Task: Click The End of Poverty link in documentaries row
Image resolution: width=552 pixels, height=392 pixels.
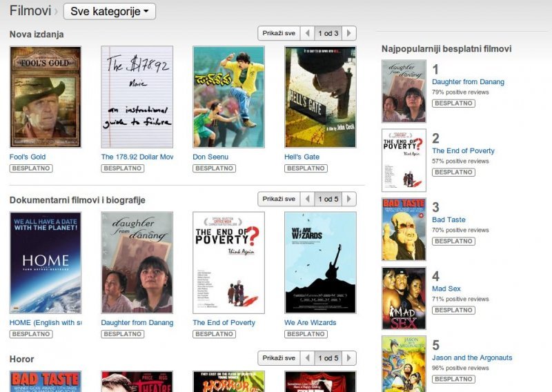Action: click(x=224, y=322)
